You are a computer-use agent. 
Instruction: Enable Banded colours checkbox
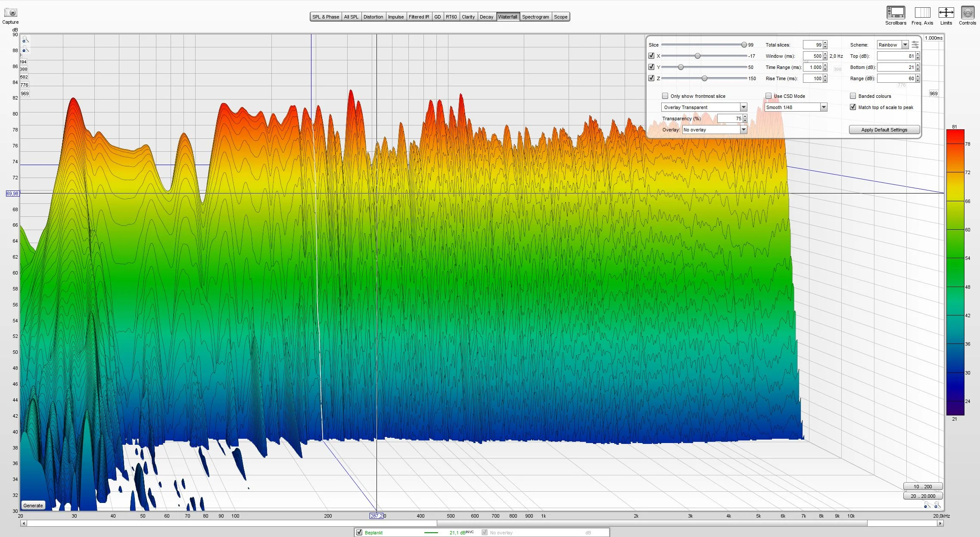tap(853, 96)
